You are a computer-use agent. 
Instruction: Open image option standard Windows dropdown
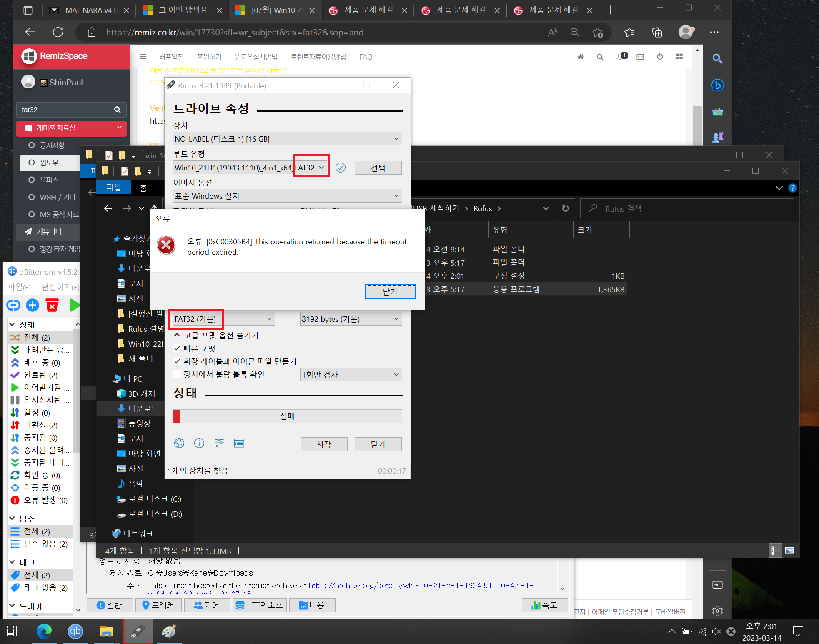[x=287, y=196]
